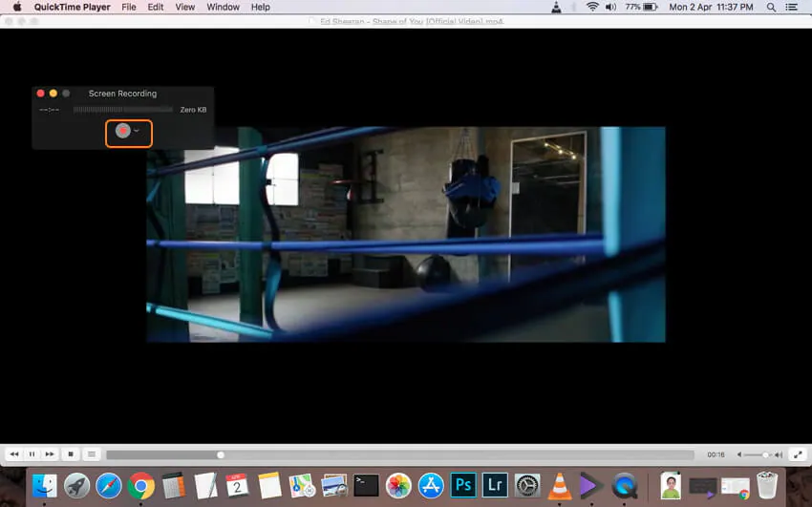Screen dimensions: 812x507
Task: Open the Help menu
Action: [261, 8]
